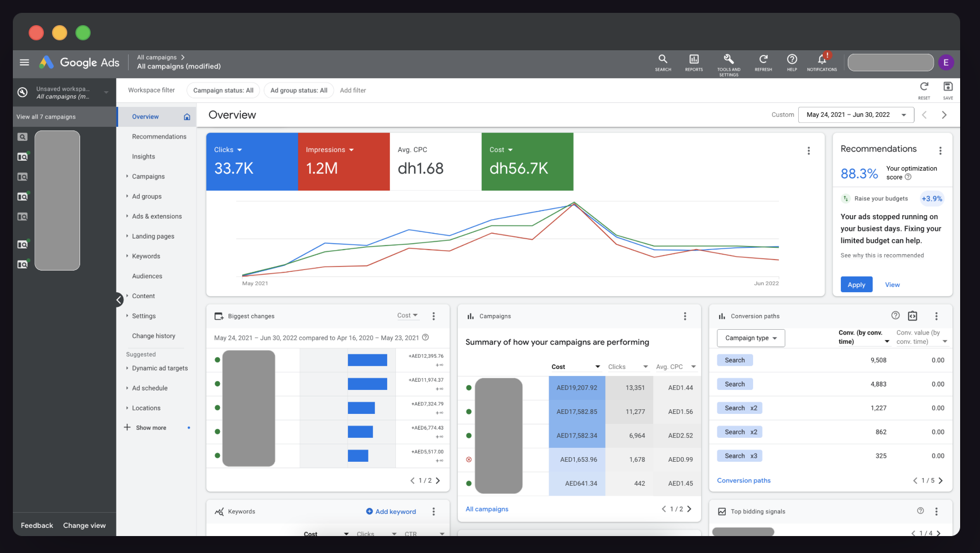Click the View recommendation link
The height and width of the screenshot is (553, 980).
coord(892,285)
